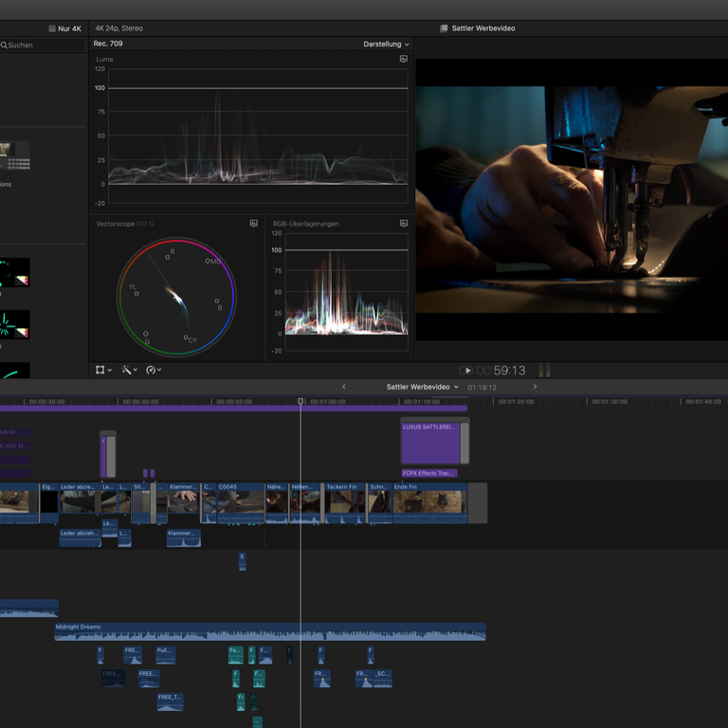
Task: Select the LUXUS SATTLEREI title clip
Action: pos(431,443)
